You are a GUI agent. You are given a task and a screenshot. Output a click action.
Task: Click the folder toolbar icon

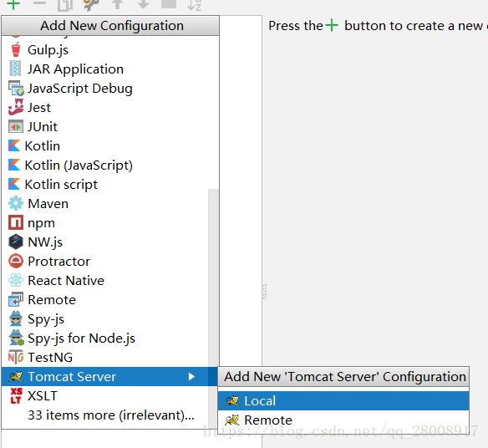[x=169, y=3]
